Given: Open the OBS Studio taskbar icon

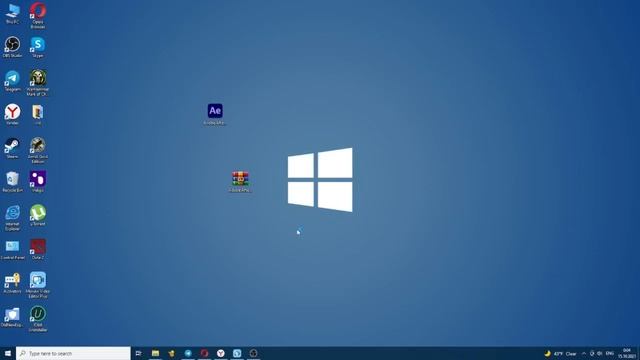Looking at the screenshot, I should coord(253,353).
